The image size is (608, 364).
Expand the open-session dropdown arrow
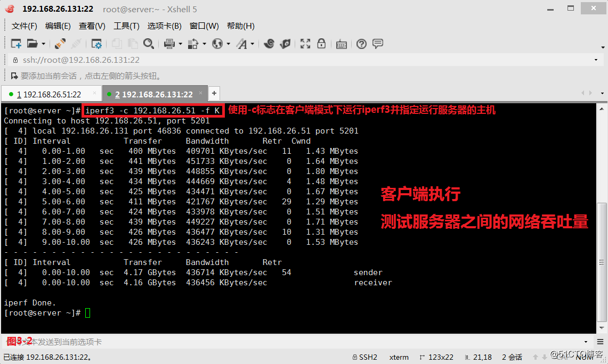coord(44,44)
